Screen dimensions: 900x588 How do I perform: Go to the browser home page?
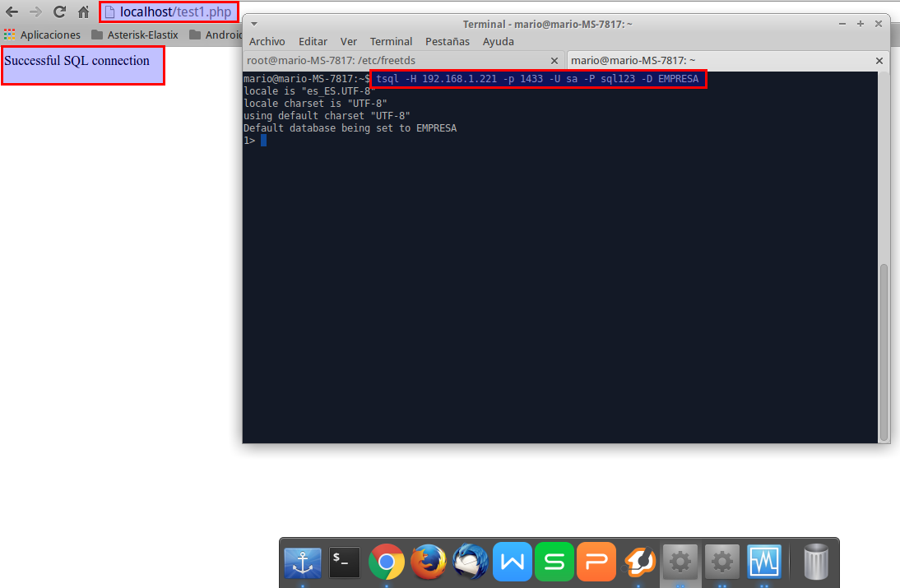pos(83,12)
